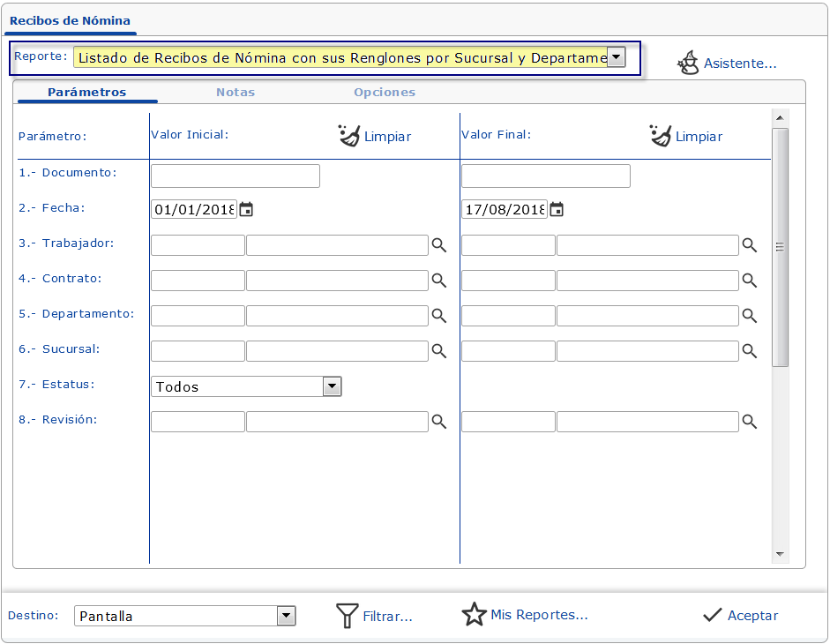This screenshot has height=644, width=830.
Task: Click the Limpiar broom icon for Valor Inicial
Action: (348, 136)
